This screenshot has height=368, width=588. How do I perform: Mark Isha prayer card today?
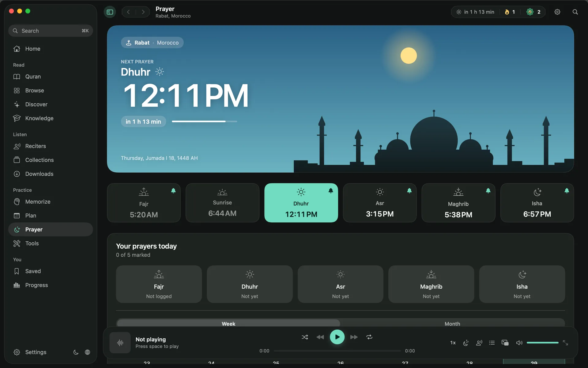click(x=522, y=284)
